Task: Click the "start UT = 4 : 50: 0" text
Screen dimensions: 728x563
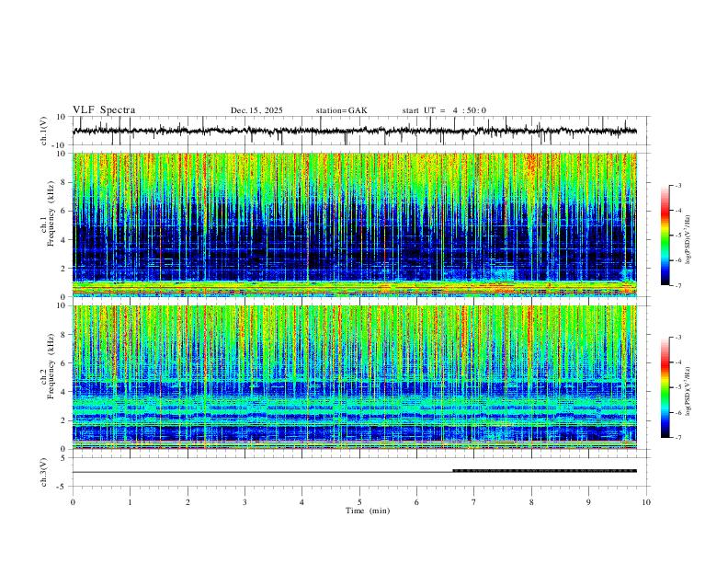Action: (x=444, y=110)
